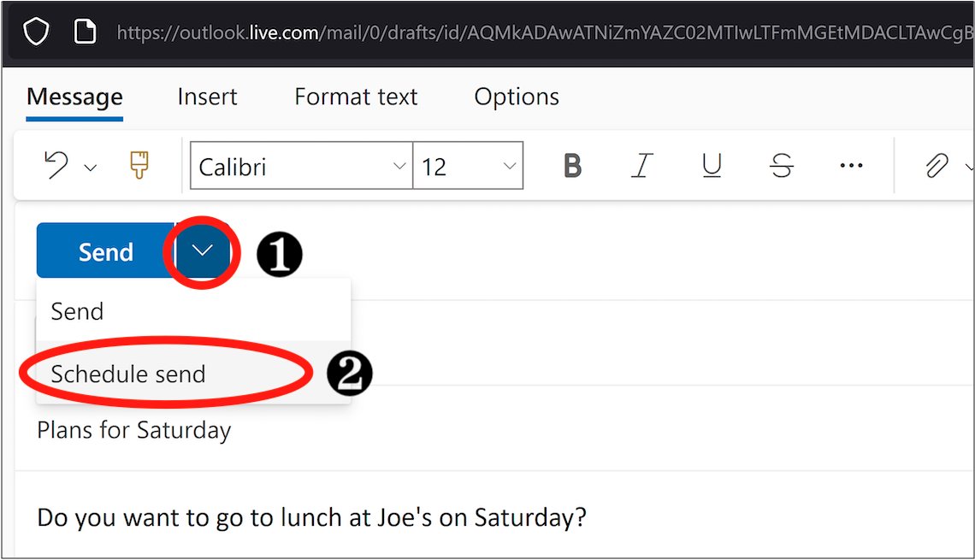This screenshot has height=560, width=975.
Task: Open the three-dot more formatting options
Action: (x=851, y=166)
